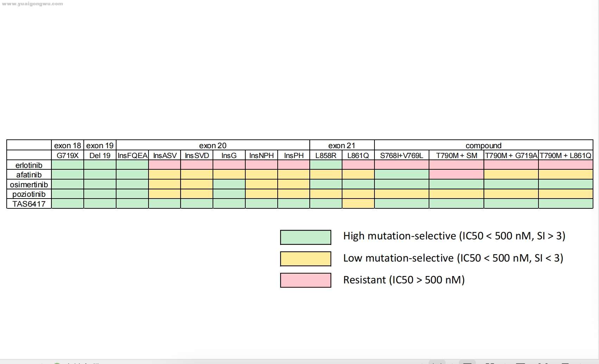This screenshot has height=364, width=599.
Task: Click the TAS6417 cell under L861Q
Action: [x=358, y=204]
